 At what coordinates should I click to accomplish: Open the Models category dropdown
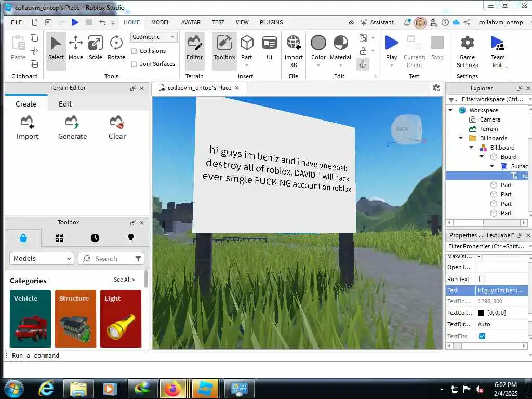(42, 259)
